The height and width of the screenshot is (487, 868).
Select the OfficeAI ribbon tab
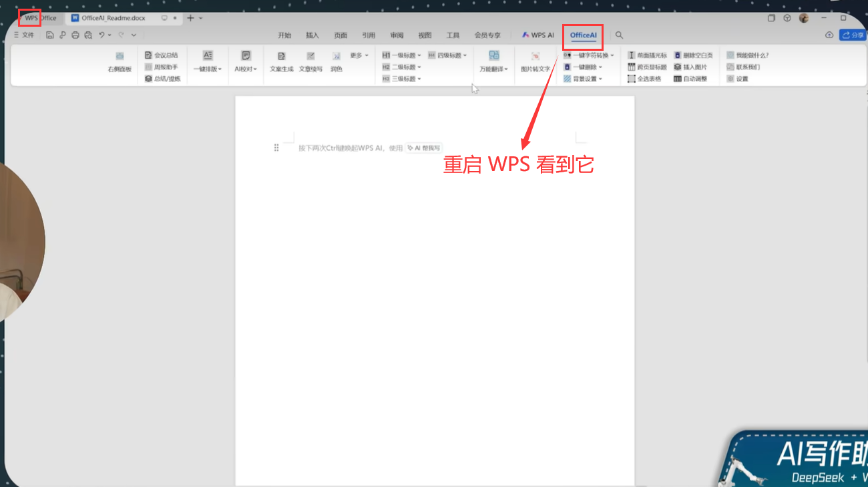point(583,35)
